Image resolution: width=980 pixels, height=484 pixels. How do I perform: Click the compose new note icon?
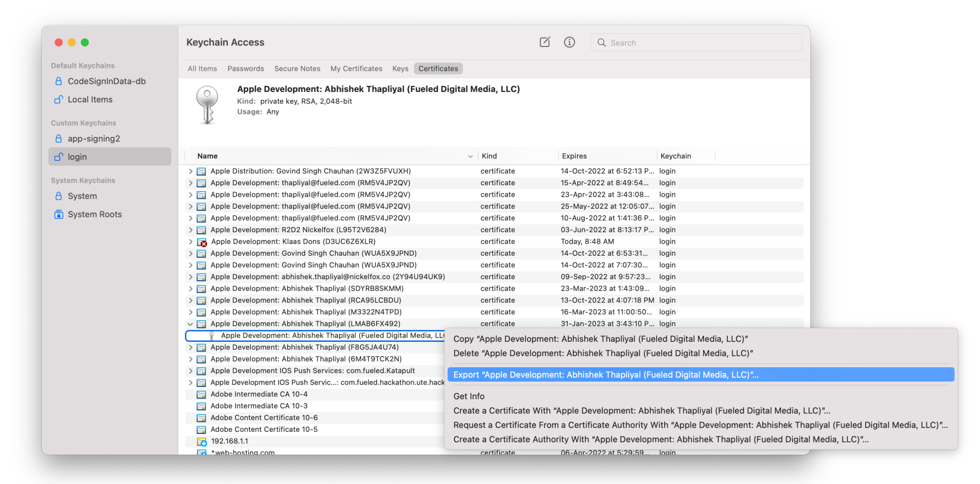(x=545, y=42)
